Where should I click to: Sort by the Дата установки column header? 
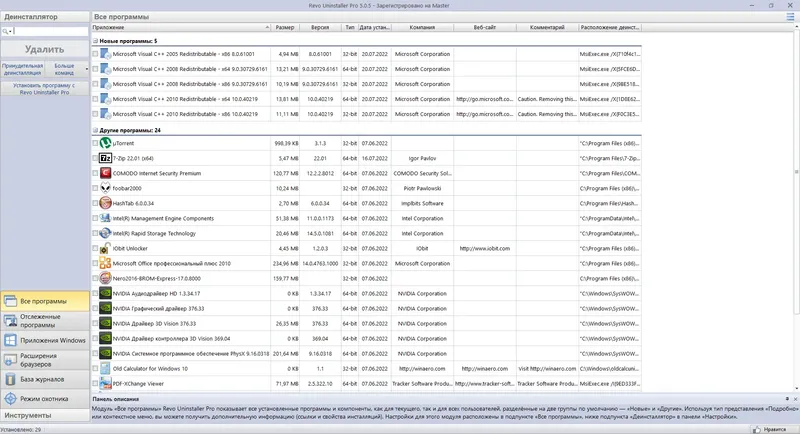[x=374, y=28]
